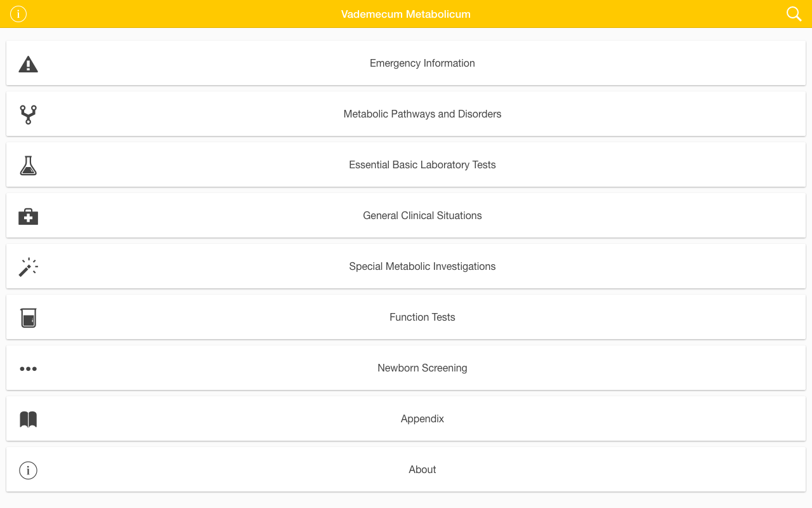Click the first-aid medical kit icon

(x=28, y=217)
